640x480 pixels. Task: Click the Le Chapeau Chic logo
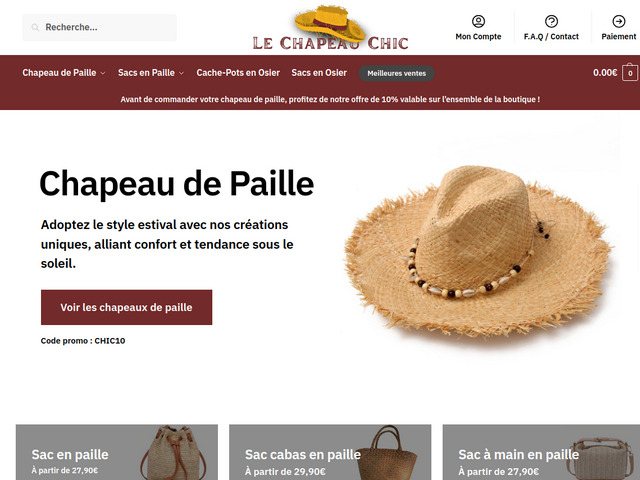click(330, 28)
